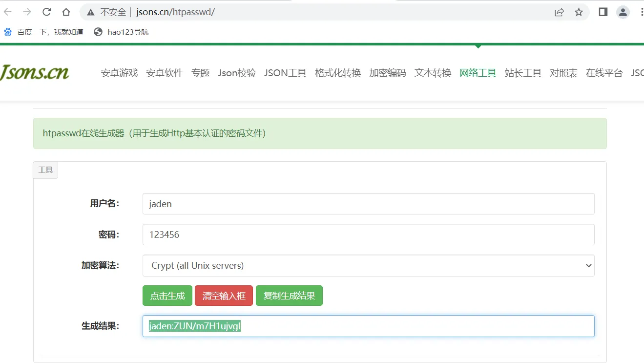
Task: Expand the 加密算法 dropdown
Action: [368, 266]
